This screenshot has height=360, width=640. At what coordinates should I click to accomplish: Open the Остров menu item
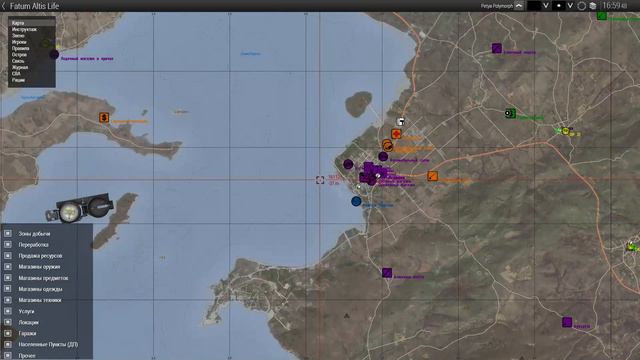(x=19, y=55)
